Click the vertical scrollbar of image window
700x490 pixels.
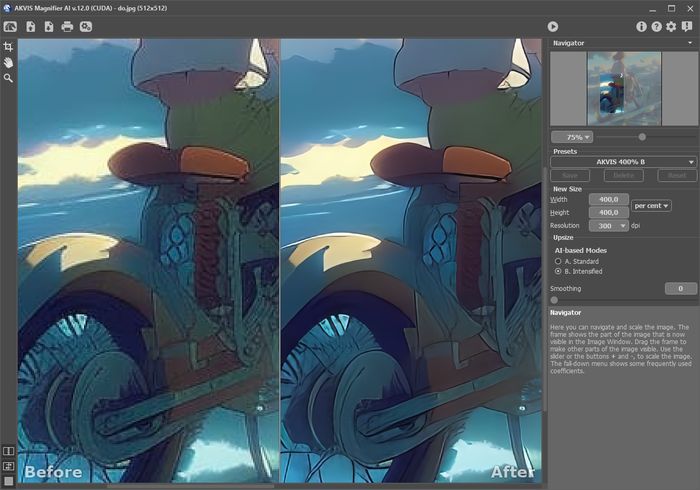coord(544,289)
